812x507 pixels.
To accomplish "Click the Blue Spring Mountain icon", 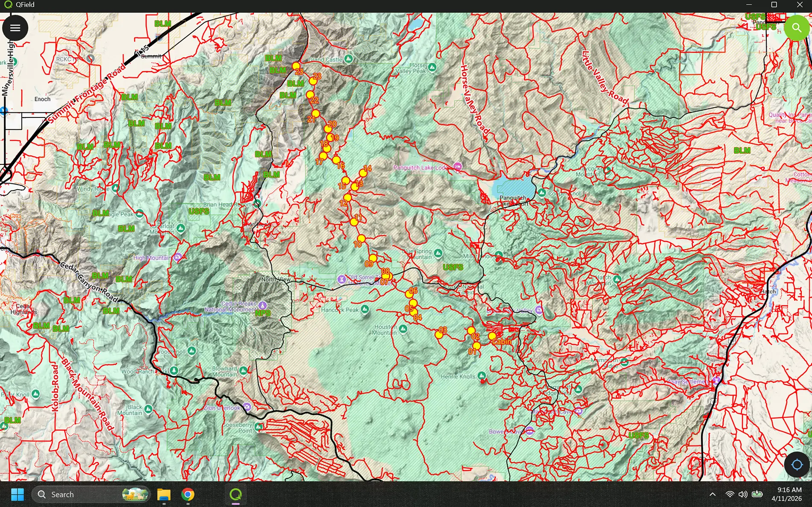I will (x=438, y=253).
